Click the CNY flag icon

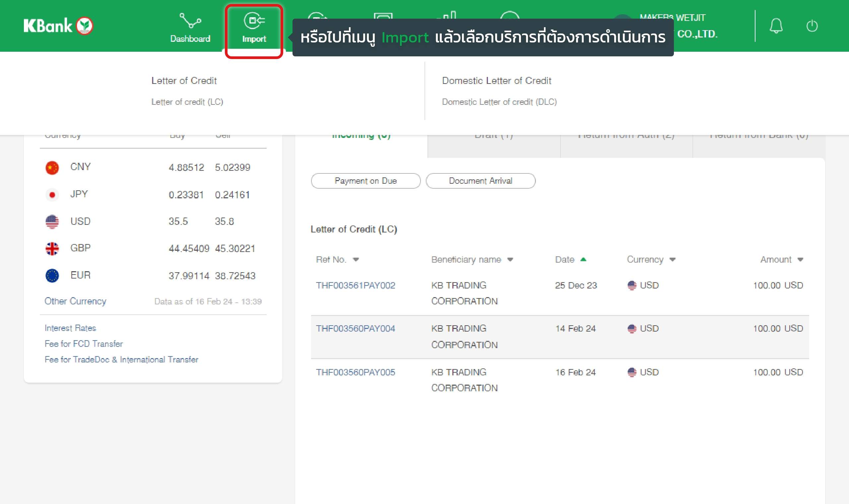point(52,167)
